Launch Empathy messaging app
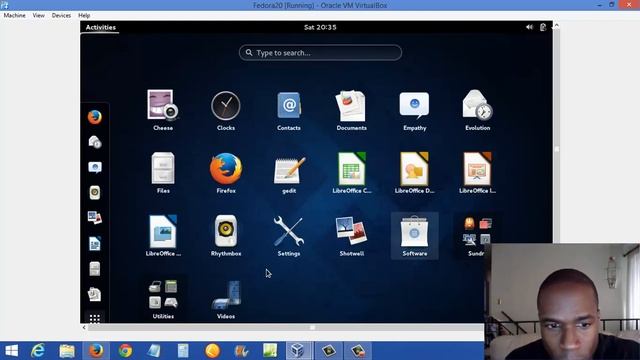 click(x=414, y=110)
